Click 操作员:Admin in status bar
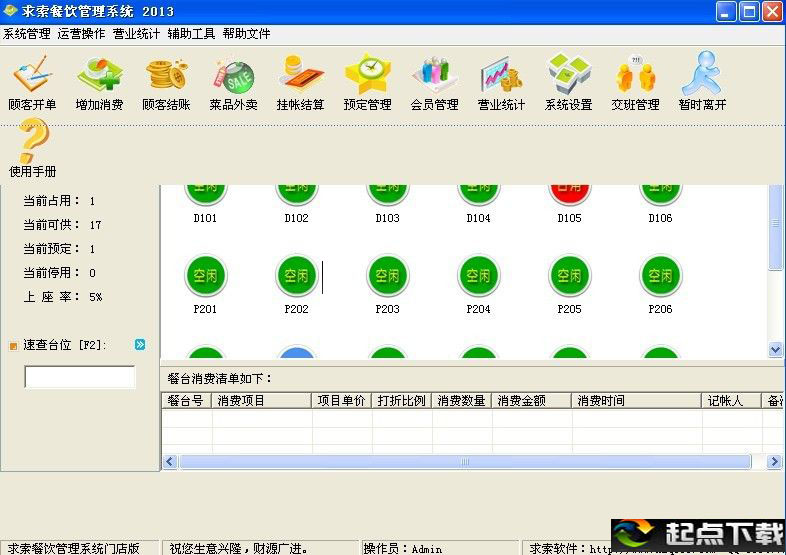The image size is (786, 555). coord(403,549)
